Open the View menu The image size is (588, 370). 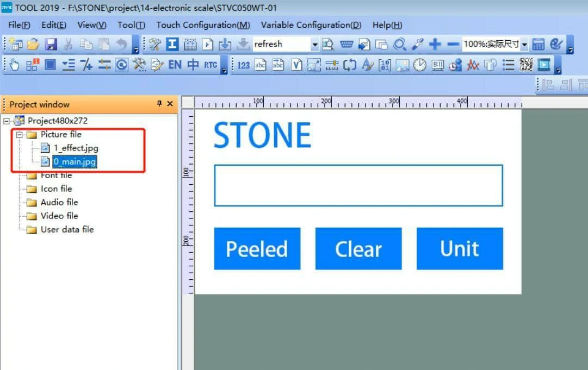coord(92,25)
